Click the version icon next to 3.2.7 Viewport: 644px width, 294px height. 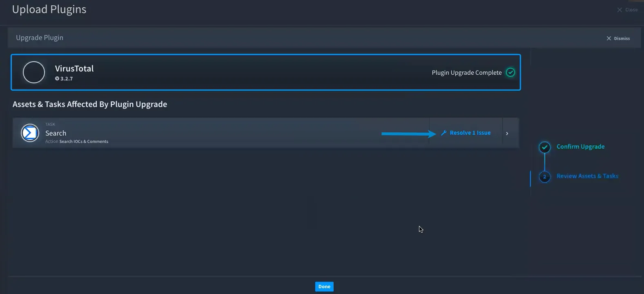(x=57, y=78)
